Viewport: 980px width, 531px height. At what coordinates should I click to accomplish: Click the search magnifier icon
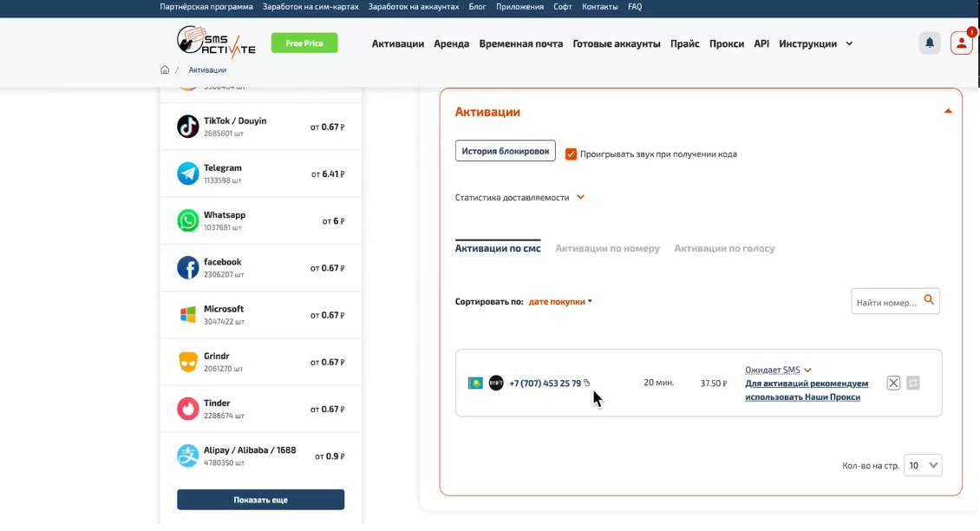[929, 299]
